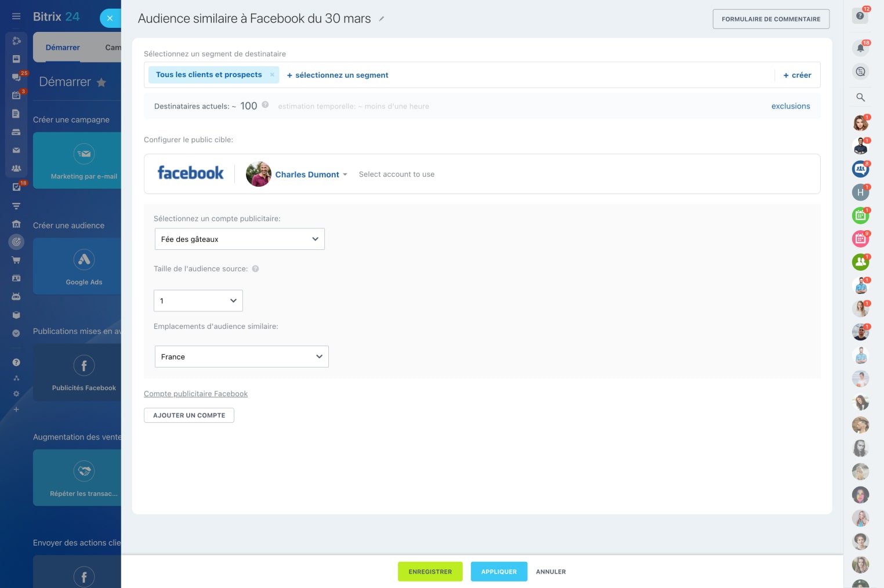Click the green Enregistrer button
Viewport: 884px width, 588px height.
click(430, 572)
